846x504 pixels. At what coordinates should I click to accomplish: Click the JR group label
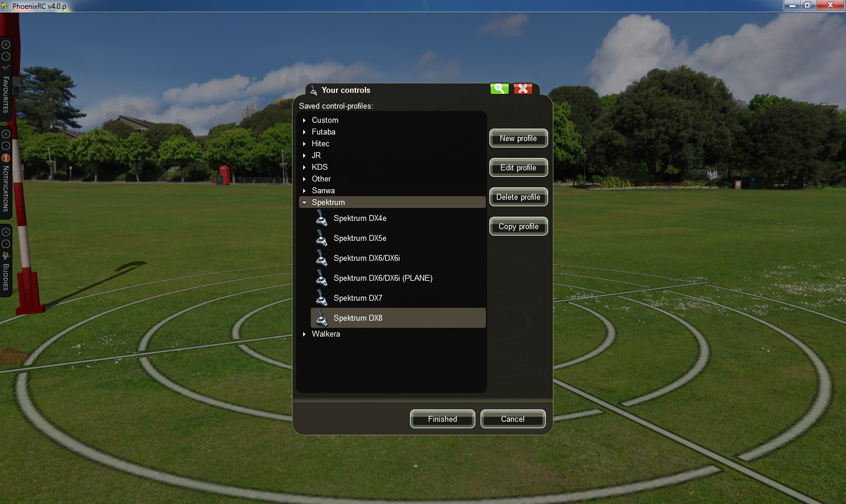(x=316, y=156)
